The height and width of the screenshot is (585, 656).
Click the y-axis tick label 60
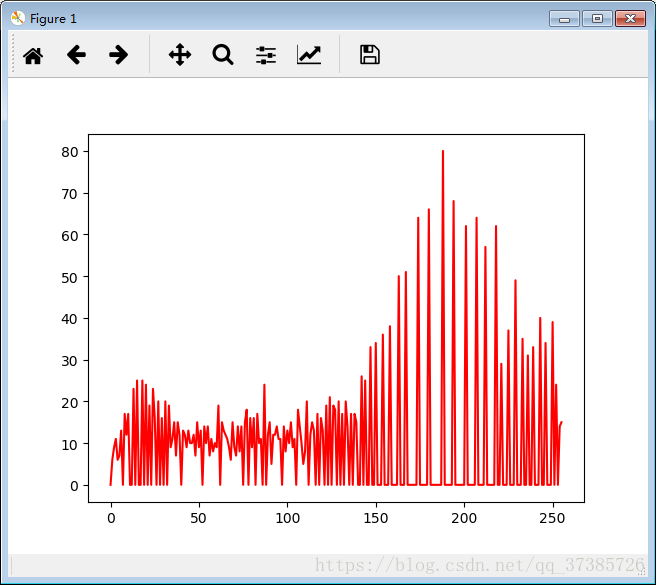point(69,236)
